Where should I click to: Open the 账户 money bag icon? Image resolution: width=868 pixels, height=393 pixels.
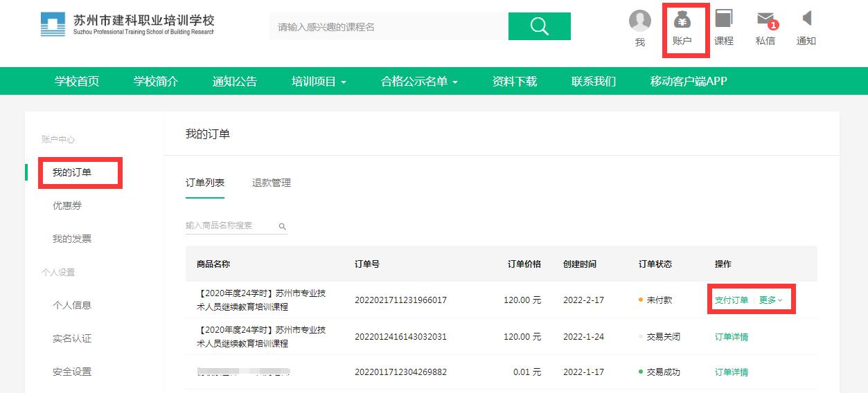click(x=682, y=20)
